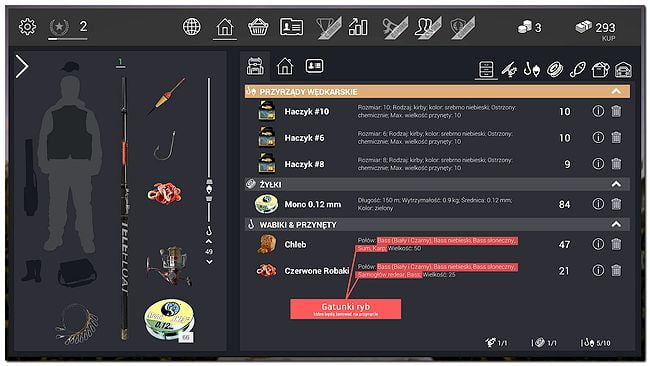Select Mono 0.12 mm line
650x366 pixels.
pos(437,204)
